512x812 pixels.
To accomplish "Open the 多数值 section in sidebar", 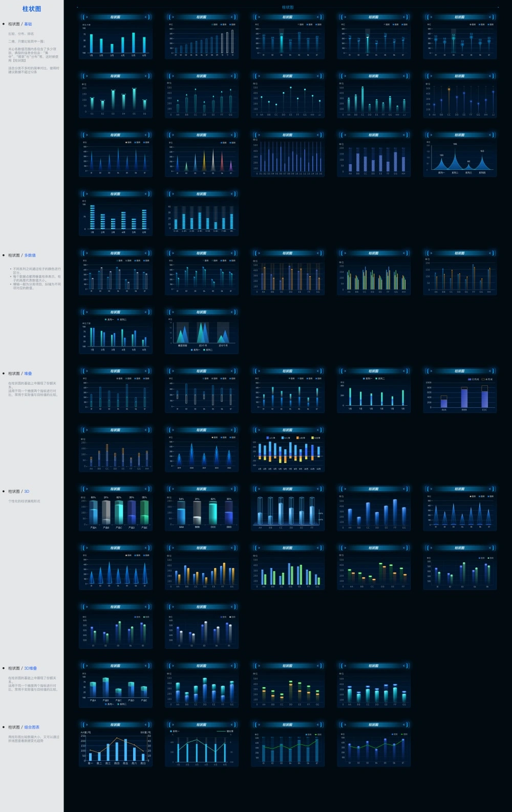I will (30, 255).
